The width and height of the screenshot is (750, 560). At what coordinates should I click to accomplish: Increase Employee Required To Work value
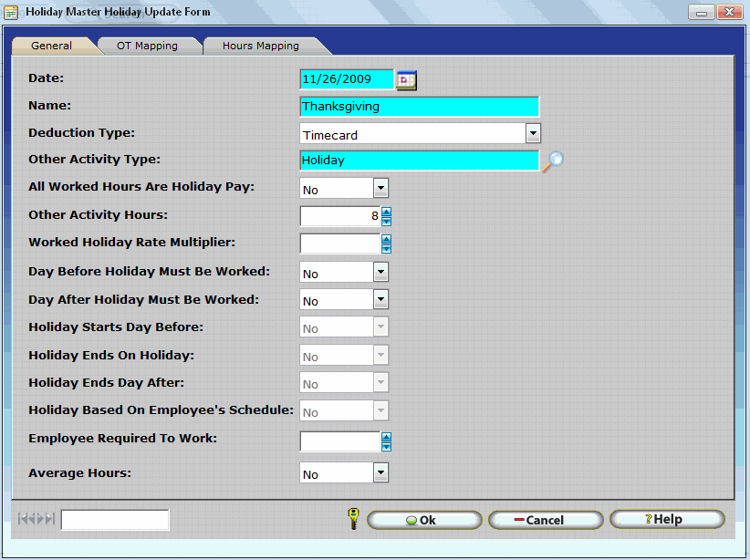387,438
